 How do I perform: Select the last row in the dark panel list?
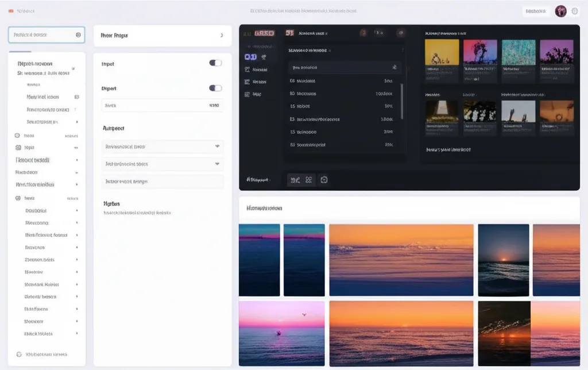(342, 144)
